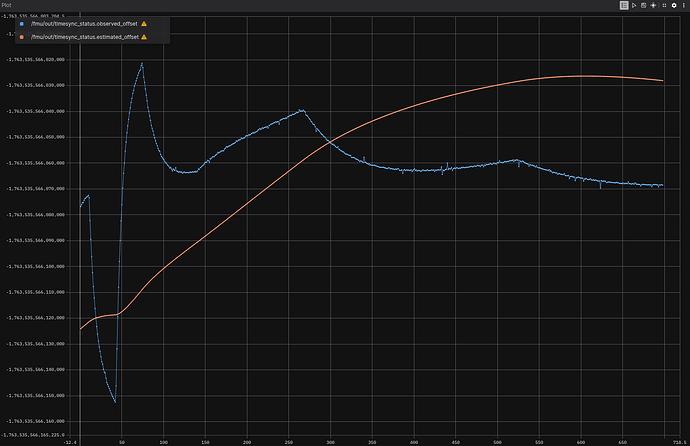Click the triangle pointer icon in panel toolbar
690x446 pixels.
(634, 5)
